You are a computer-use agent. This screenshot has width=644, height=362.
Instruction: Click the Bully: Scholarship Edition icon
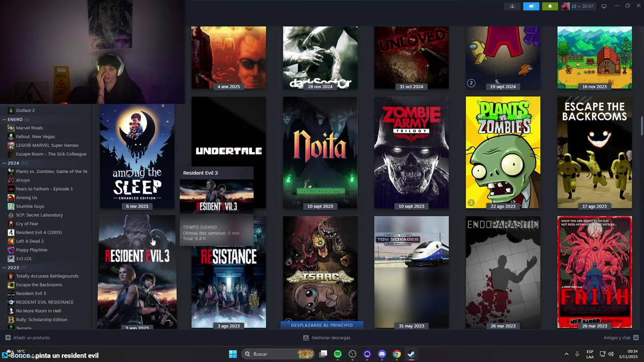click(x=11, y=319)
